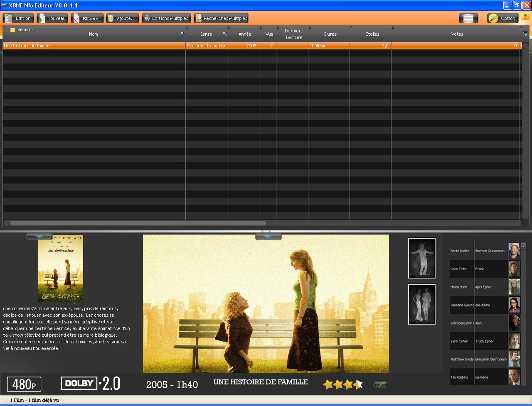532x406 pixels.
Task: Click the 480p resolution badge
Action: [25, 384]
